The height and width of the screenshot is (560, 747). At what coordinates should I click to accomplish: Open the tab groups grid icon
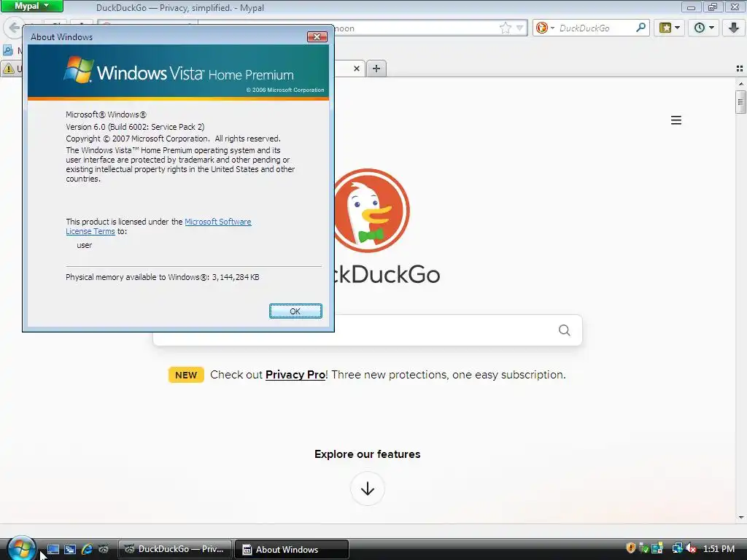coord(740,69)
